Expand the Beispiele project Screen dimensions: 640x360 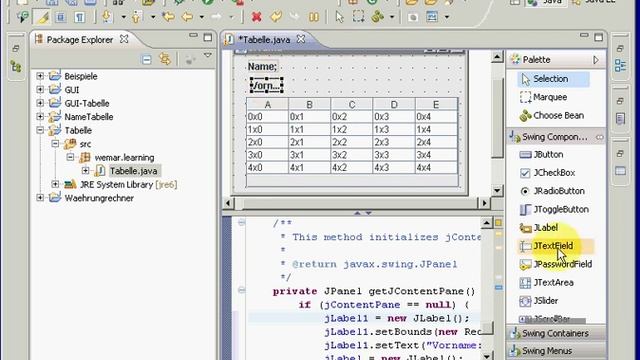point(40,76)
